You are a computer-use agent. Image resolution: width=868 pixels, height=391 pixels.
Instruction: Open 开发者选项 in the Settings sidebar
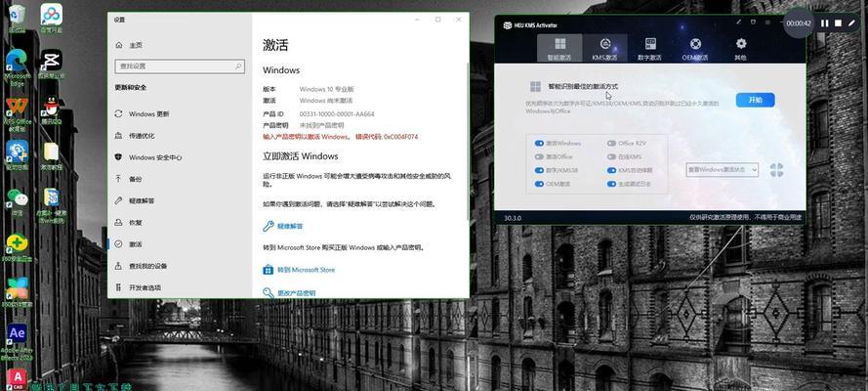click(180, 287)
